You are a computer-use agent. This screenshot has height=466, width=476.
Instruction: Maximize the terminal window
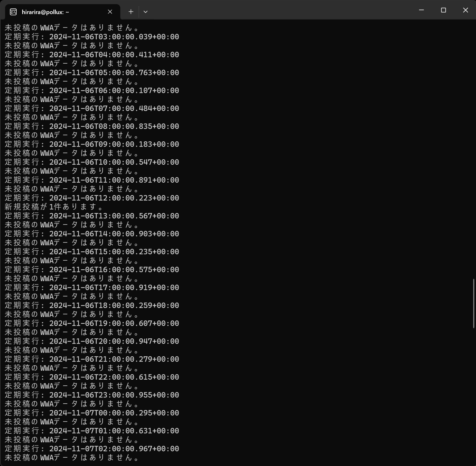pyautogui.click(x=443, y=10)
